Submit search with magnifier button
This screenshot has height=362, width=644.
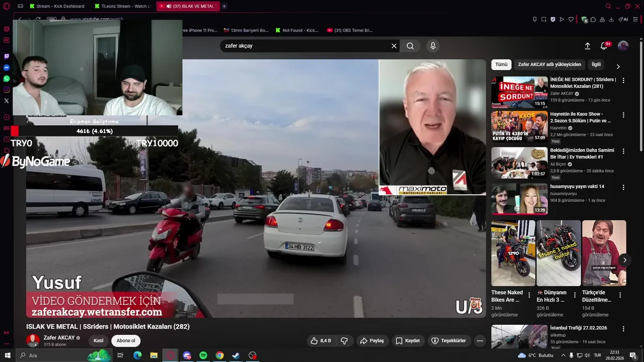pyautogui.click(x=410, y=46)
